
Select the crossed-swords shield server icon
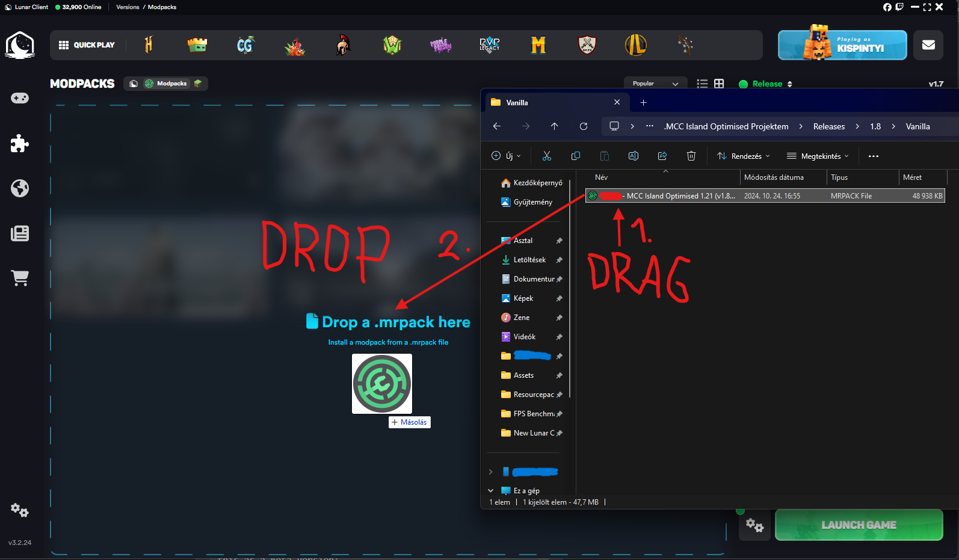587,45
